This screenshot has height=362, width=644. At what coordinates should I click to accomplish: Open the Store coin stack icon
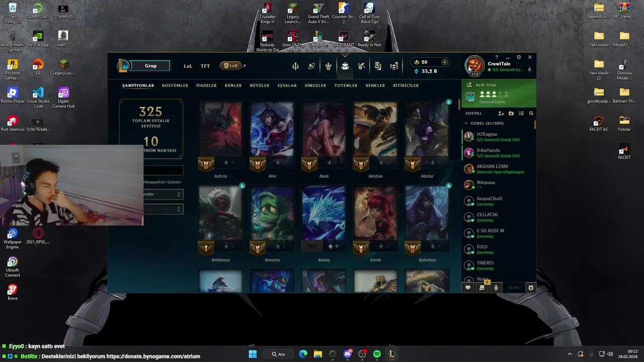394,66
